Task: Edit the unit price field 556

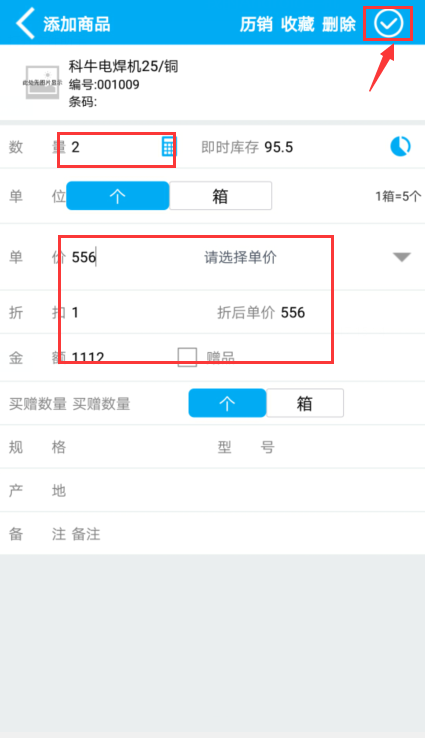Action: pyautogui.click(x=132, y=257)
